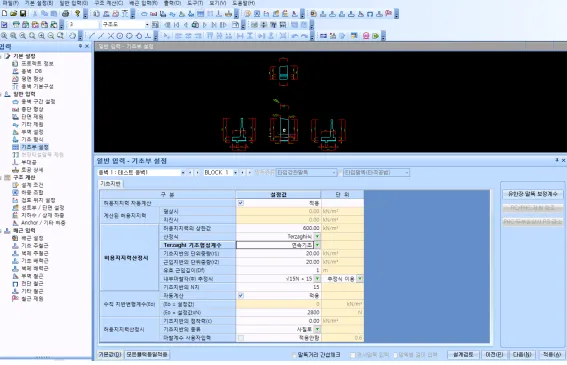Toggle 자동계산 적용 checkbox for 수직 지반변형계수
The height and width of the screenshot is (365, 567).
point(241,296)
